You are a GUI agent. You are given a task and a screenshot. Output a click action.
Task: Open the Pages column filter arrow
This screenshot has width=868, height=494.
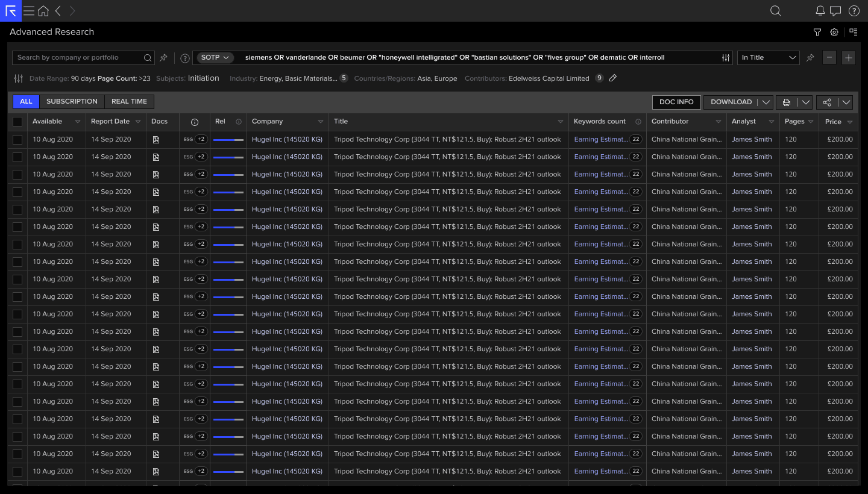[810, 122]
